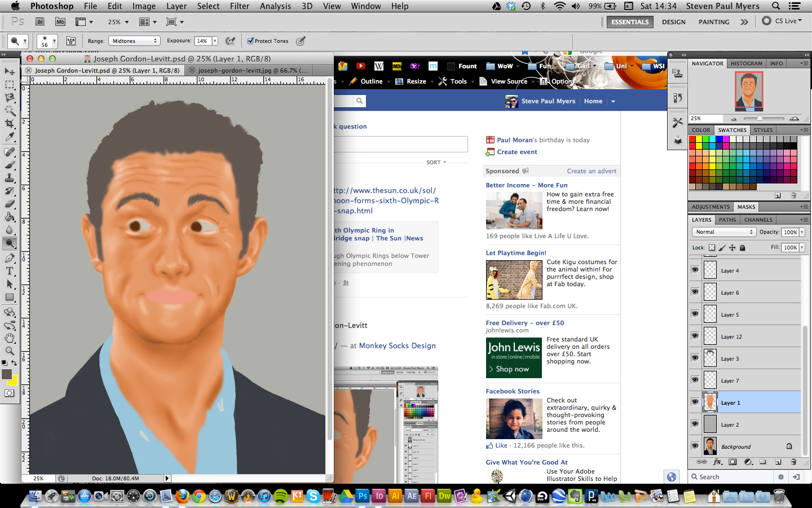812x508 pixels.
Task: Select the Zoom tool in toolbox
Action: click(x=10, y=351)
